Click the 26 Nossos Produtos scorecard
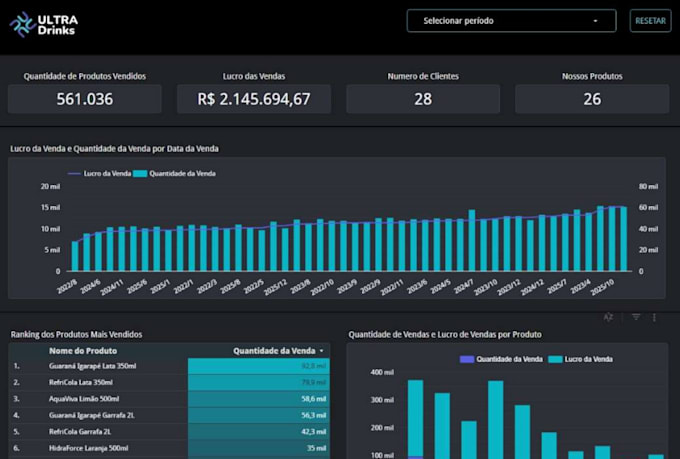The width and height of the screenshot is (680, 459). pos(592,99)
